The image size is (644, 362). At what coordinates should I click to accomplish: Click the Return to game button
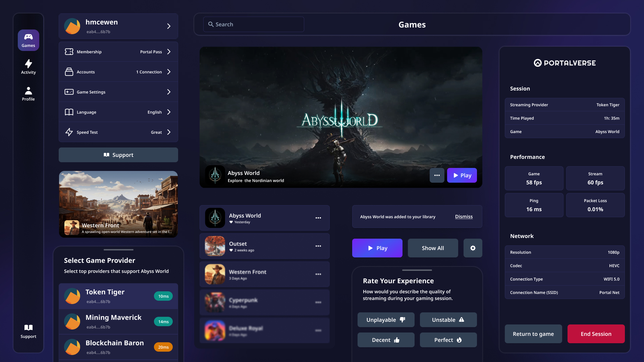tap(533, 334)
